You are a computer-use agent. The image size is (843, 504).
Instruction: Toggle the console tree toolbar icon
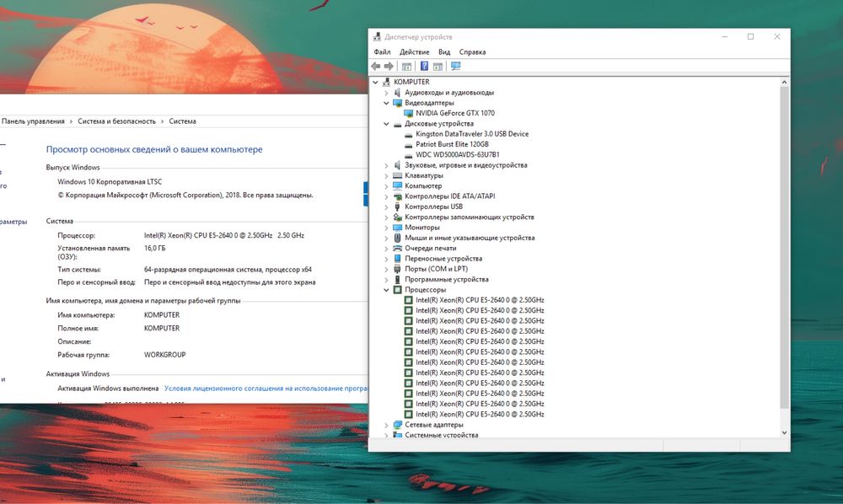coord(406,66)
